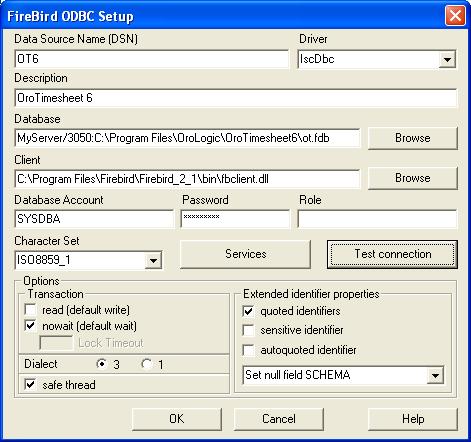Viewport: 471px width, 442px height.
Task: Toggle the safe thread checkbox
Action: coord(31,385)
